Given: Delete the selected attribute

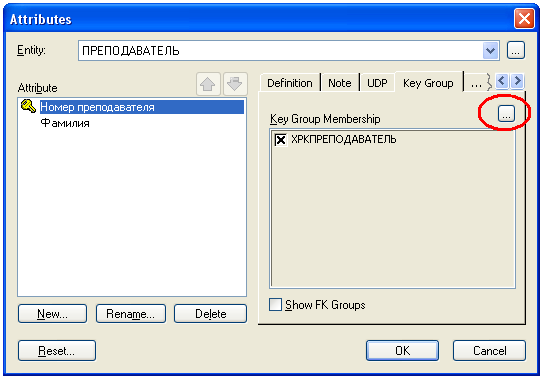Looking at the screenshot, I should 211,313.
